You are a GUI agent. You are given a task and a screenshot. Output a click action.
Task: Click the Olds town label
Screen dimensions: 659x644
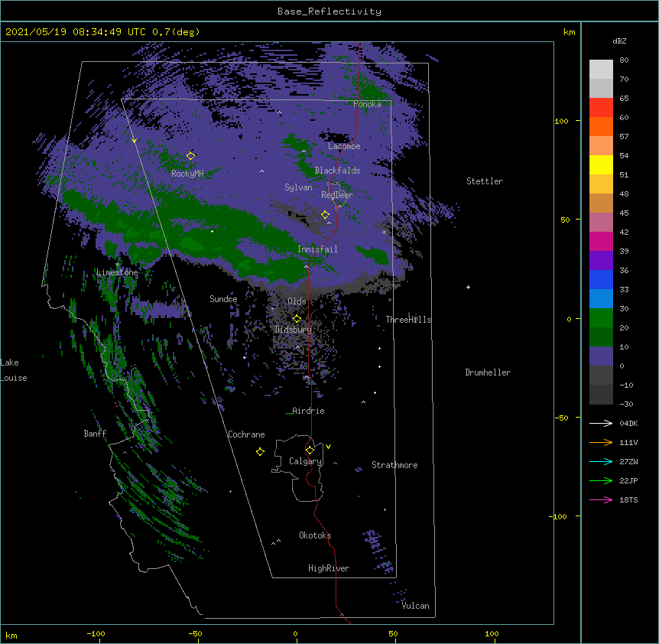pyautogui.click(x=297, y=301)
